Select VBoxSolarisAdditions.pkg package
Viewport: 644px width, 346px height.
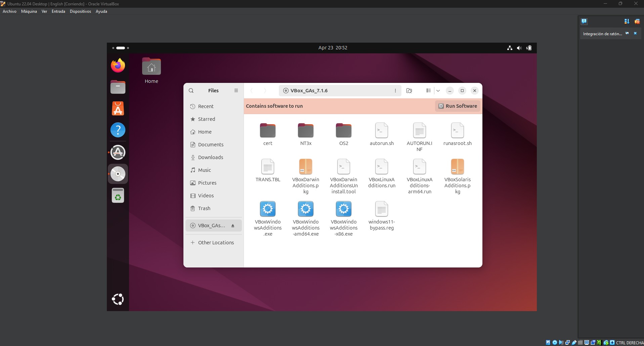(x=458, y=176)
